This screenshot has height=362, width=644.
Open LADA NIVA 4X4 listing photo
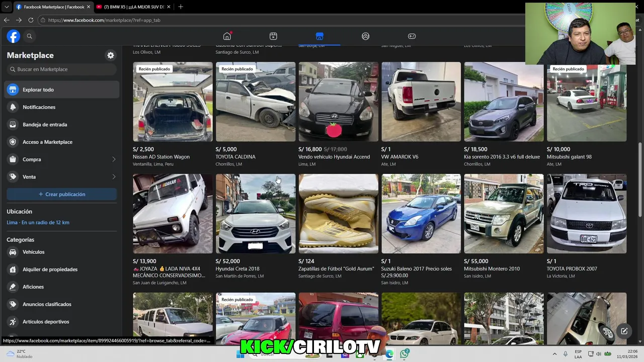click(173, 214)
